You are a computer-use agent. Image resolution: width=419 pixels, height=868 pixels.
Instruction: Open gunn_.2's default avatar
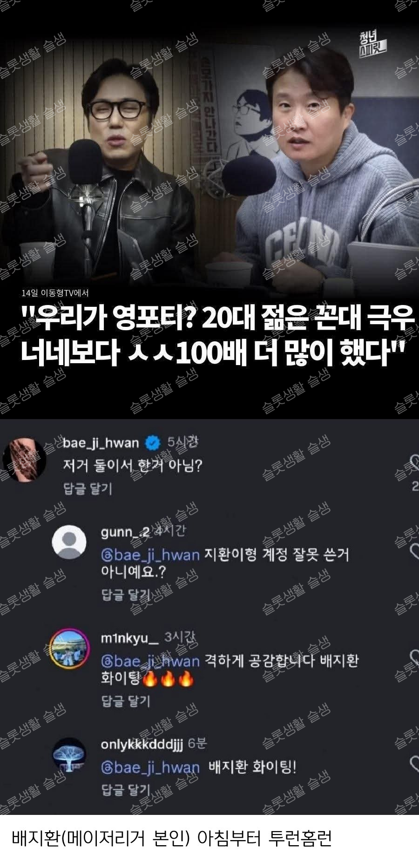tap(69, 542)
